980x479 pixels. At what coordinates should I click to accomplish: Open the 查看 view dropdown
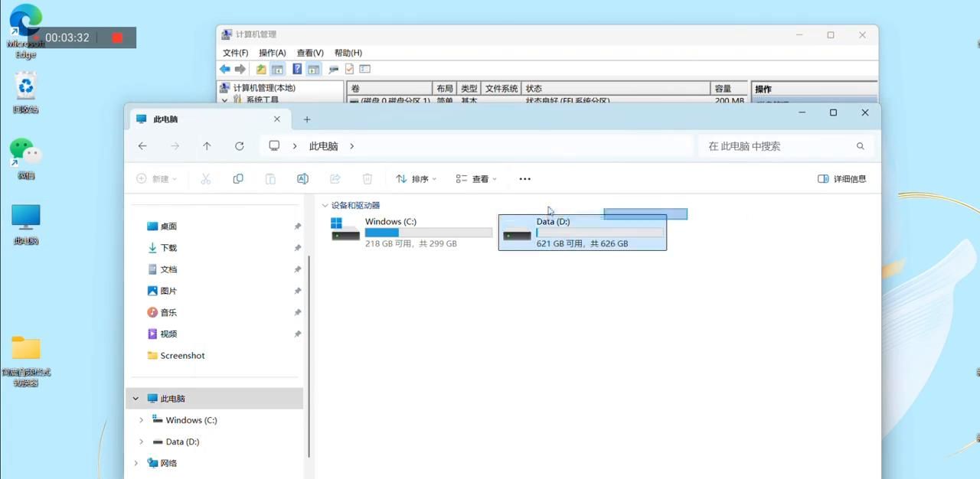pos(476,178)
